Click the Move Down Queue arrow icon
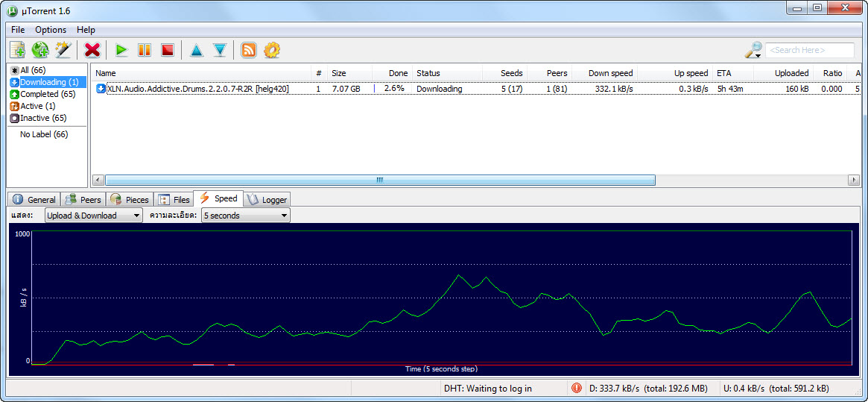 (x=221, y=51)
